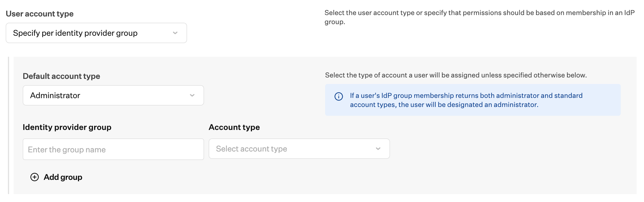Click the Enter the group name field

pyautogui.click(x=113, y=149)
